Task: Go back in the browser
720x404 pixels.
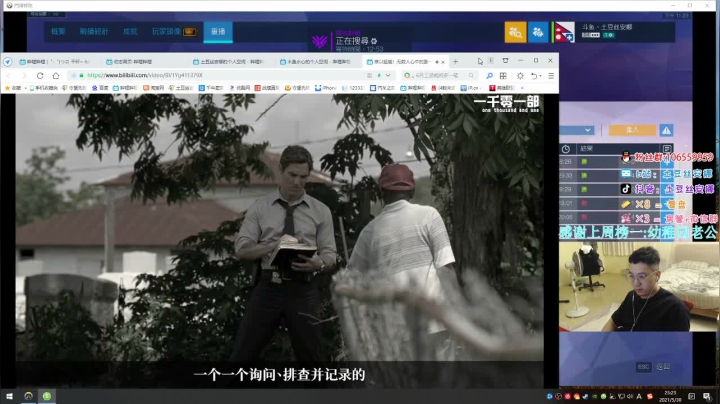Action: [x=9, y=75]
